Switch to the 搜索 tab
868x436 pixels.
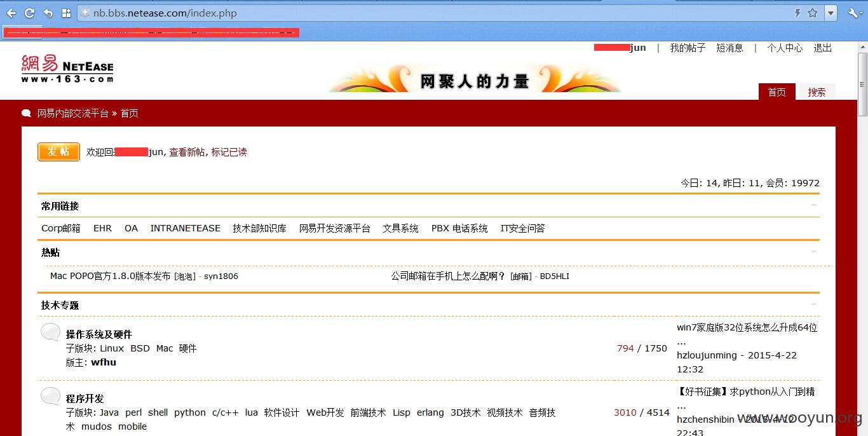[817, 92]
